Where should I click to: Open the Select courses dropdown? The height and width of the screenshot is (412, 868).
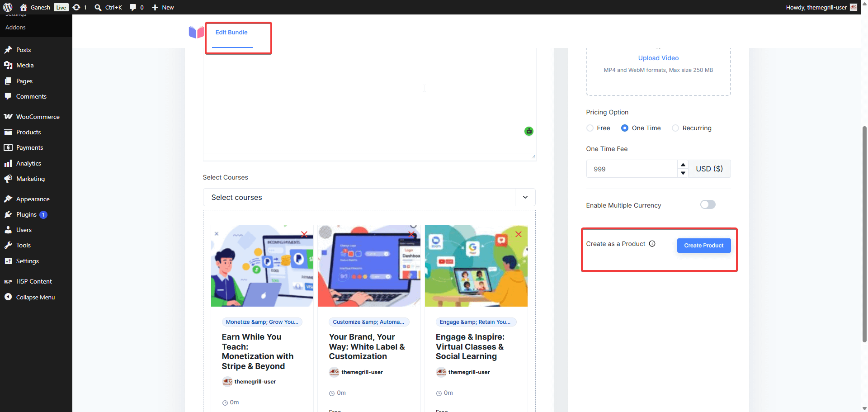point(369,197)
